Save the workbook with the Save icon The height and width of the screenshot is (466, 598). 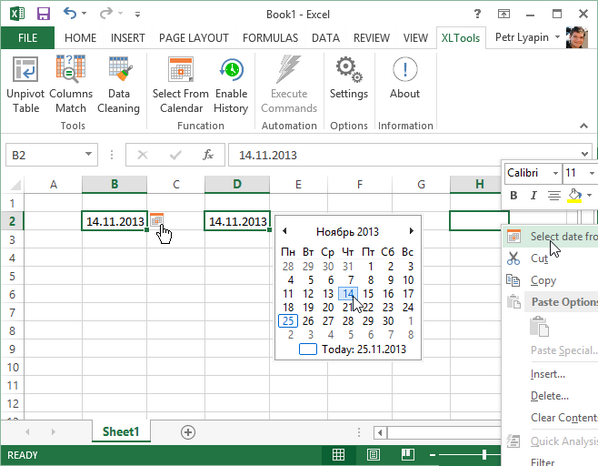point(43,14)
